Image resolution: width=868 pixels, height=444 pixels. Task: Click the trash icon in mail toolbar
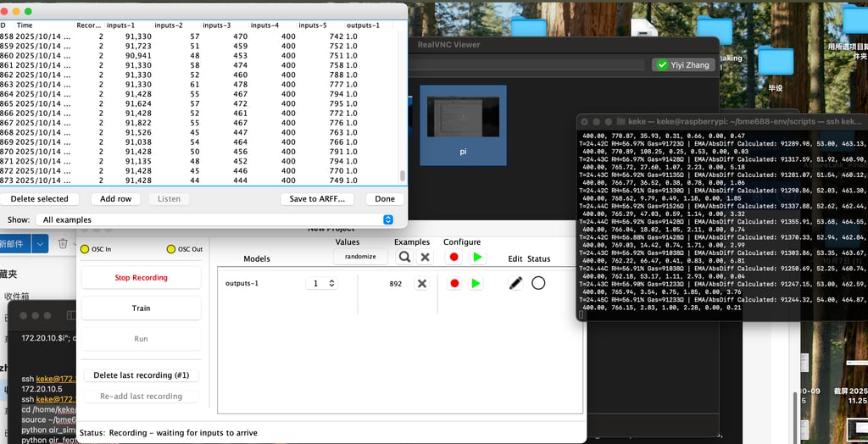(63, 243)
